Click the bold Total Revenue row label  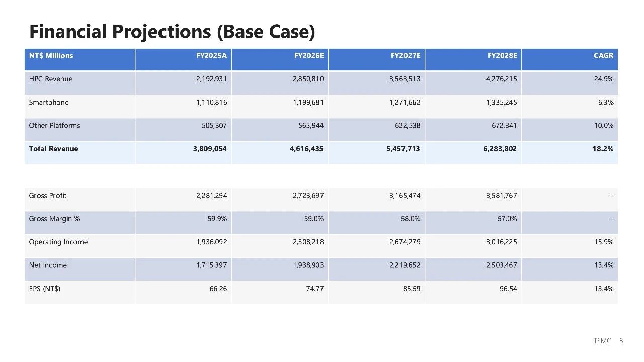click(x=53, y=149)
